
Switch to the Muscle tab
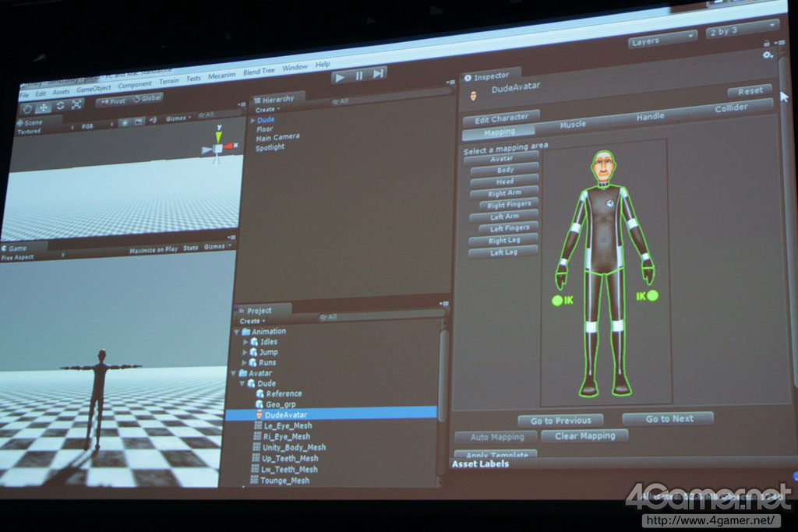pyautogui.click(x=573, y=125)
